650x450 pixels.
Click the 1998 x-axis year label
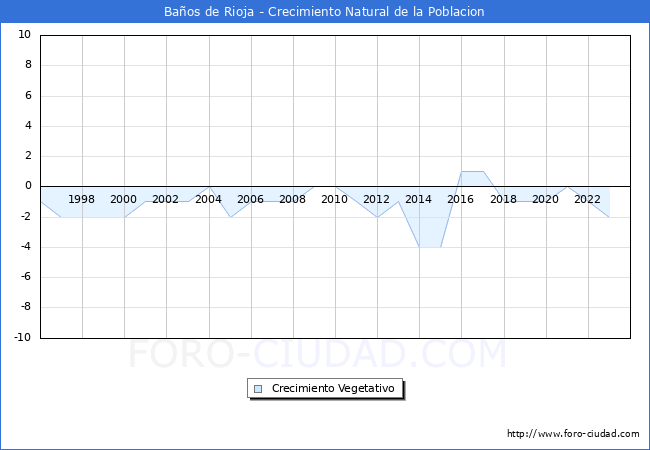pos(81,199)
